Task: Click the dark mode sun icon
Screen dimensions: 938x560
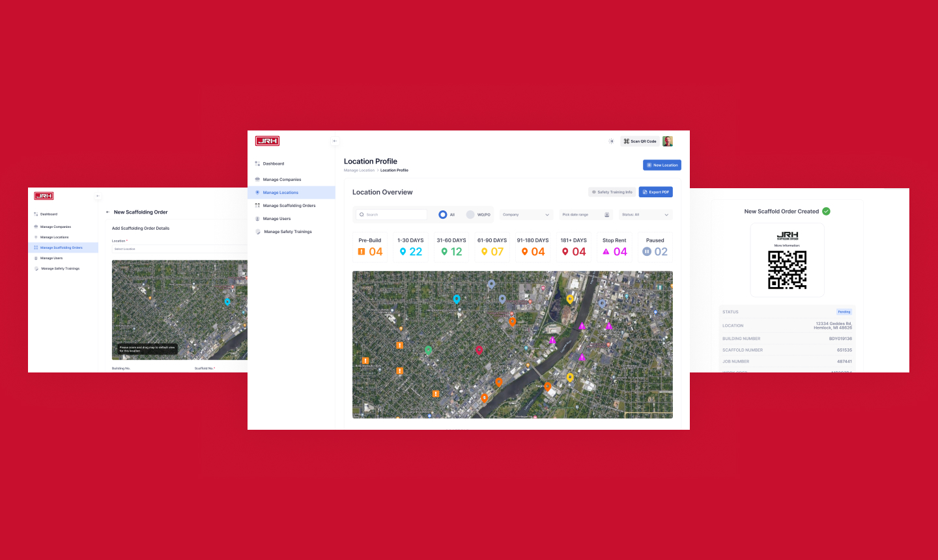Action: coord(611,141)
